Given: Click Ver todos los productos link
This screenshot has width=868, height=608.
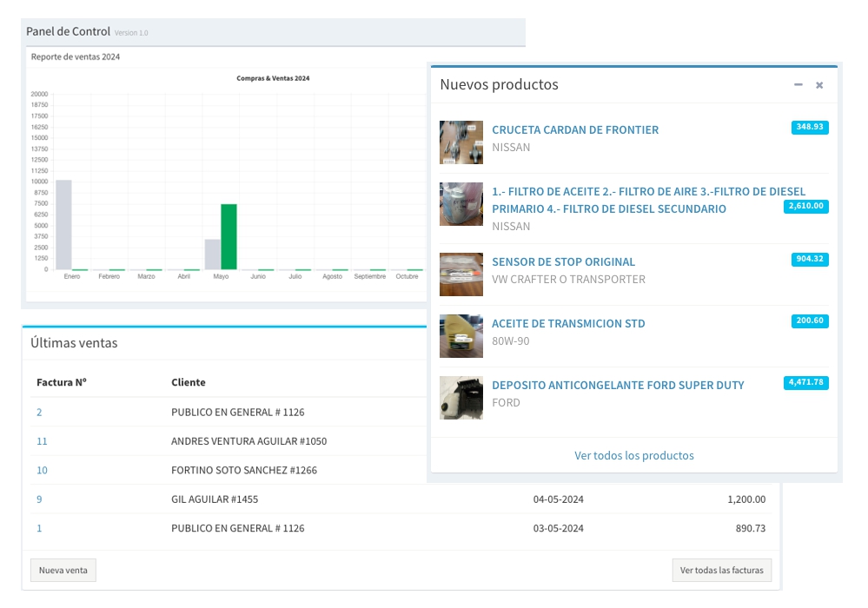Looking at the screenshot, I should coord(634,455).
